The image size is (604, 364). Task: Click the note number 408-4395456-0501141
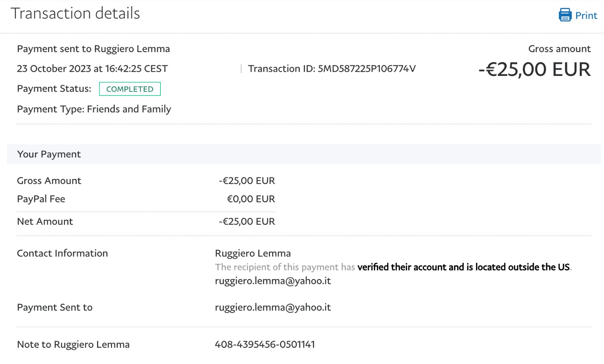pyautogui.click(x=265, y=344)
